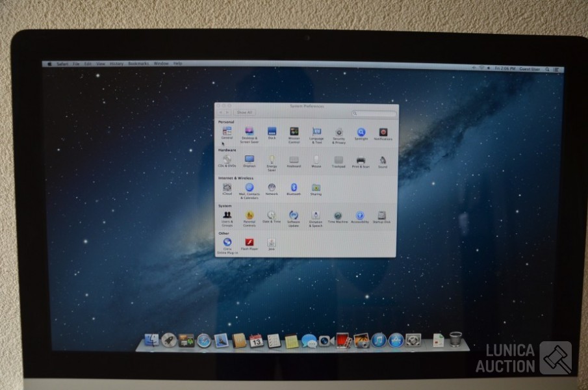Open Citrix Online Plug-in preferences
Viewport: 588px width, 390px height.
pyautogui.click(x=227, y=246)
